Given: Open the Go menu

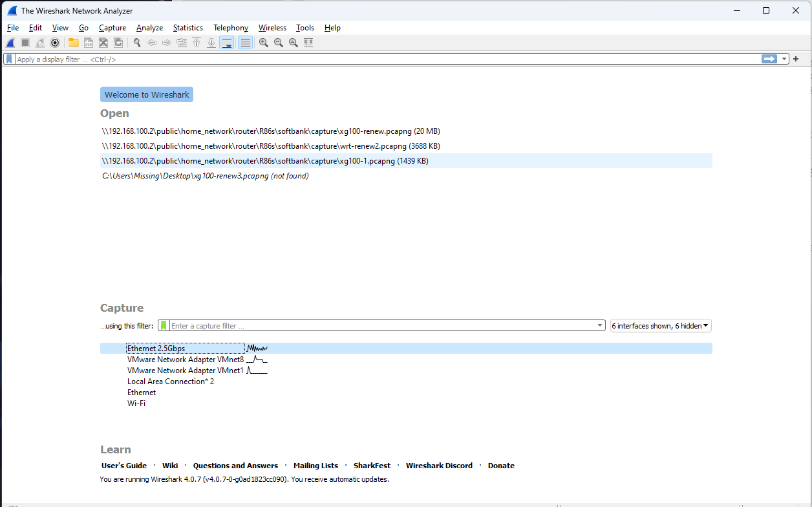Looking at the screenshot, I should click(x=84, y=28).
